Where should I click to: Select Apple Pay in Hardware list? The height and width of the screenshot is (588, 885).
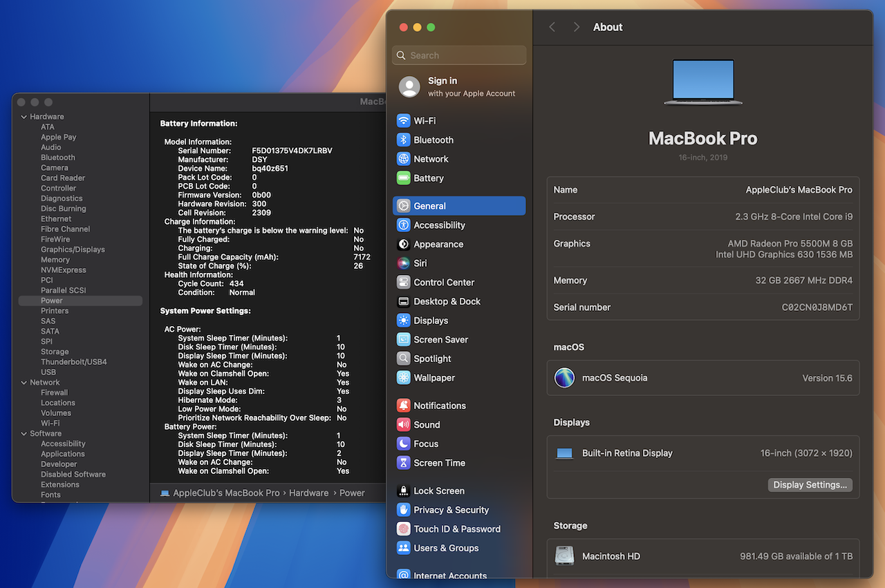pos(59,137)
